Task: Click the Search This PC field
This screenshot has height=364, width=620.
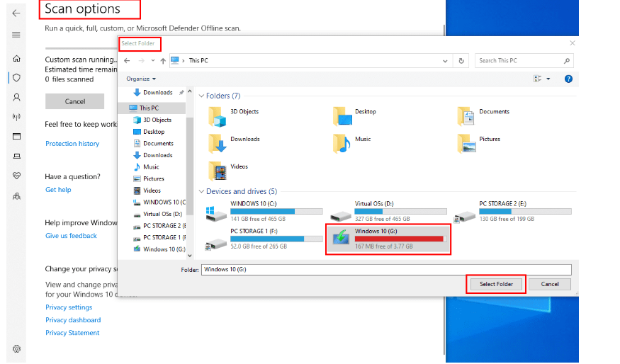Action: [x=523, y=61]
